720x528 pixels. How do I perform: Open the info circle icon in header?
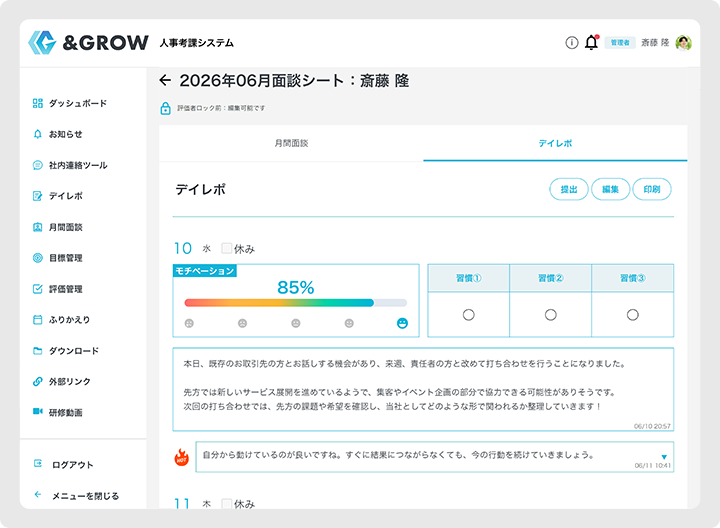coord(572,43)
